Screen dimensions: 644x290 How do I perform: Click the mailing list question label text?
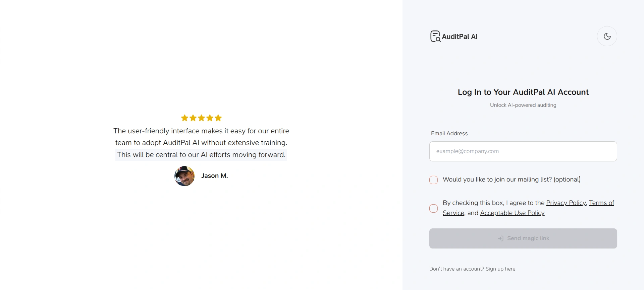pyautogui.click(x=512, y=179)
